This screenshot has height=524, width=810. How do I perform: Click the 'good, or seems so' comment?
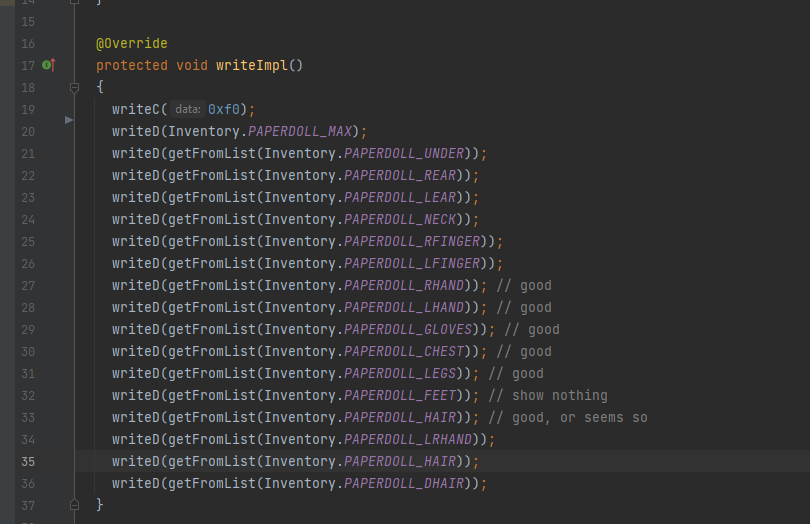568,418
